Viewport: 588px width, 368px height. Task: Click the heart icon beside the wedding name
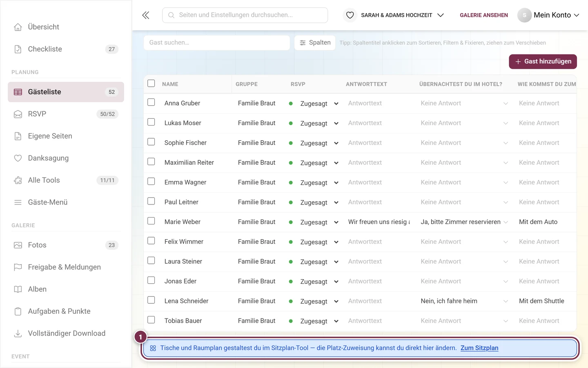click(350, 15)
